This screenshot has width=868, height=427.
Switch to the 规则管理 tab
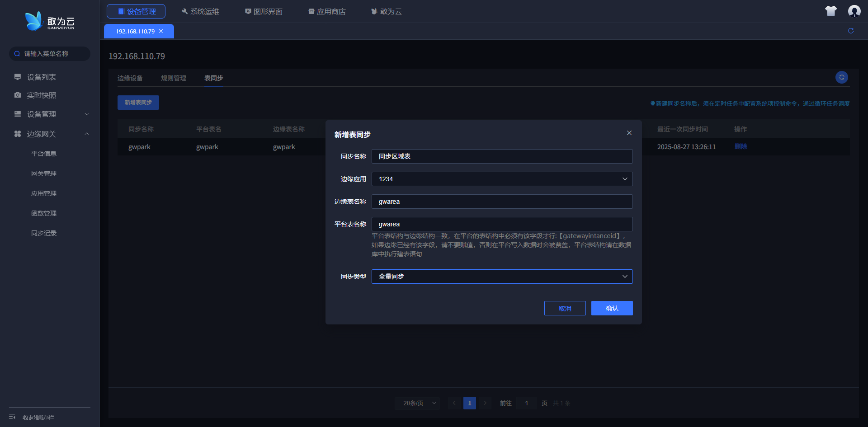point(174,78)
